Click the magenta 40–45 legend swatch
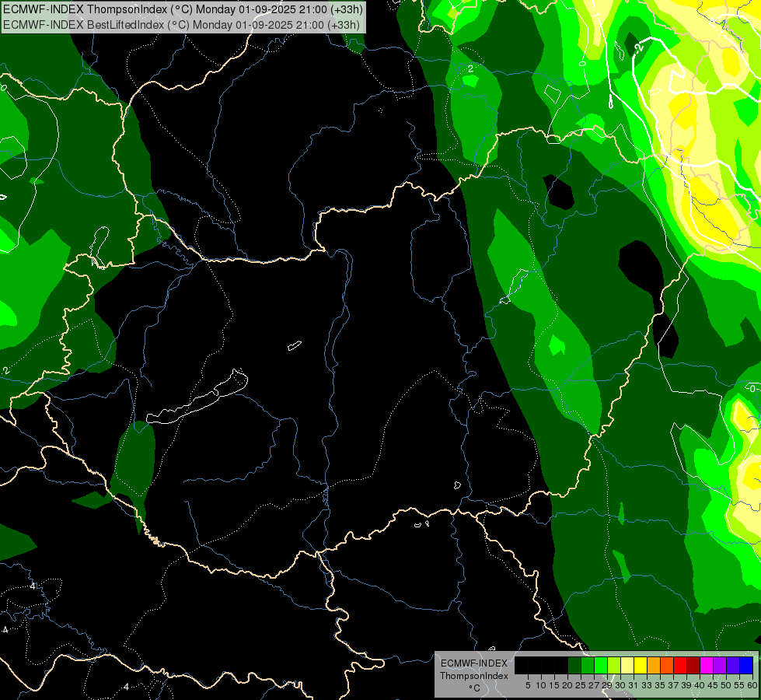Viewport: 761px width, 700px height. point(707,666)
